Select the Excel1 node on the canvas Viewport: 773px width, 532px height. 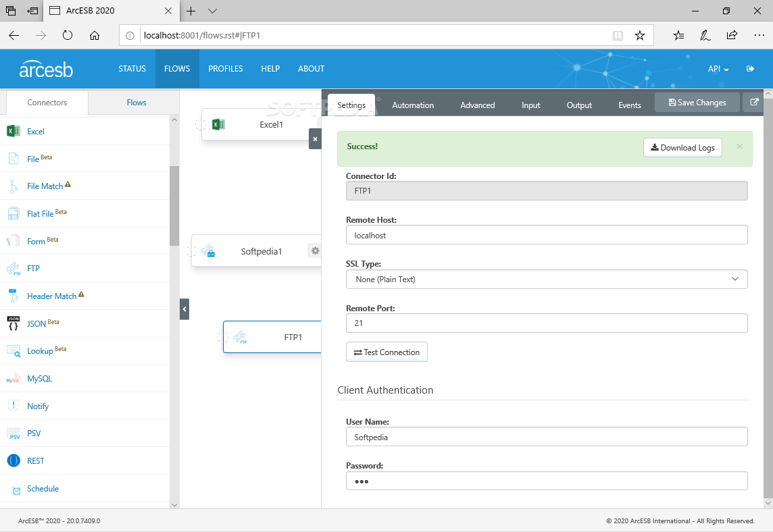261,124
